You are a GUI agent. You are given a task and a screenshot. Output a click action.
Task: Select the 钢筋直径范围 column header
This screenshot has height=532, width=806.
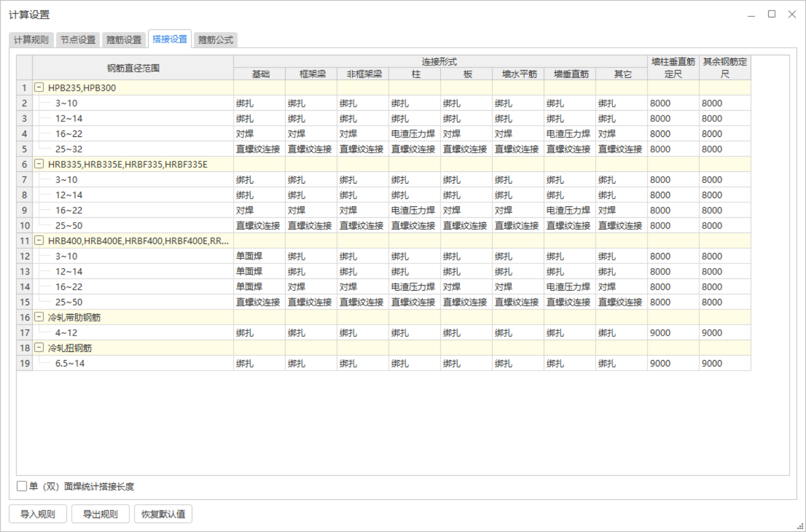(133, 68)
